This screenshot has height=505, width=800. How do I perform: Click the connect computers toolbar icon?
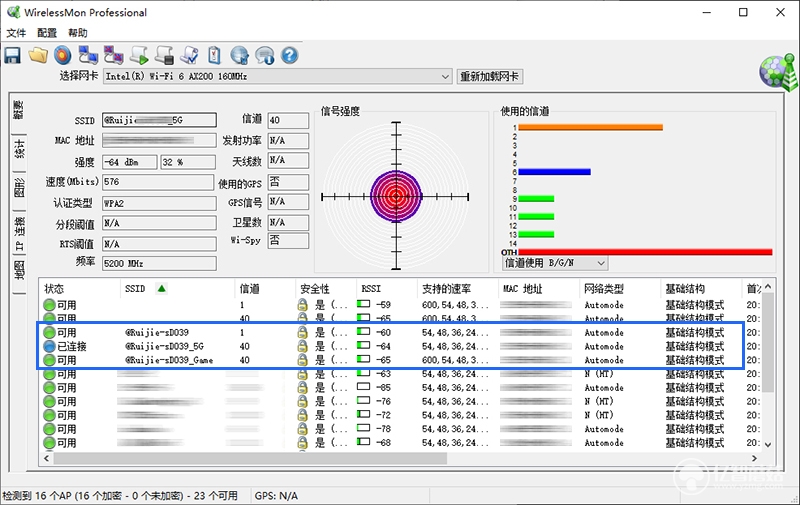(88, 55)
